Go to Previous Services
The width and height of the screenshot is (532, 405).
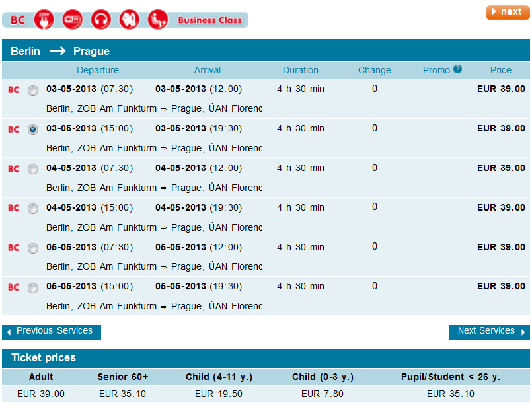click(x=52, y=331)
